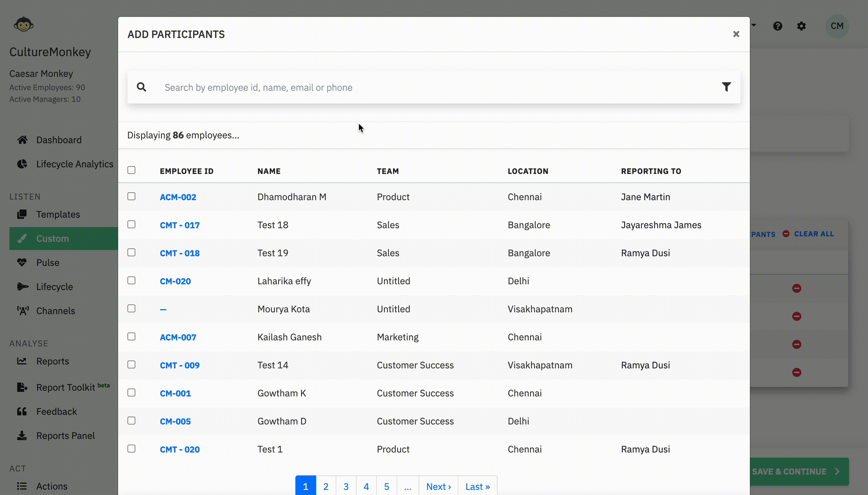Click the Lifecycle Analytics pie chart icon

tap(22, 164)
